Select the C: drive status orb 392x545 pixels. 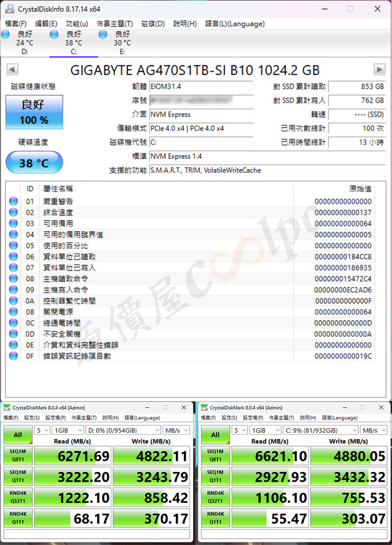(54, 34)
